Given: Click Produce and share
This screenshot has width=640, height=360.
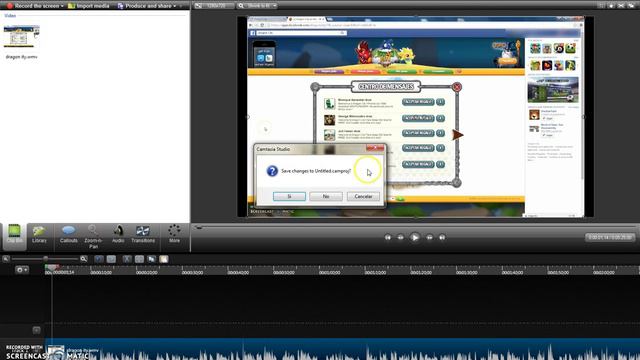Looking at the screenshot, I should coord(145,6).
